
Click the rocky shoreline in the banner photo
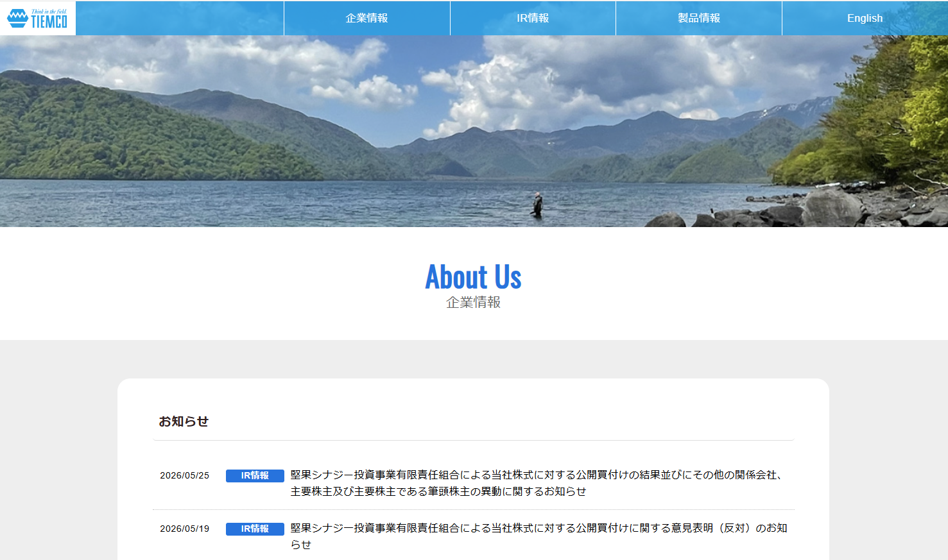802,208
